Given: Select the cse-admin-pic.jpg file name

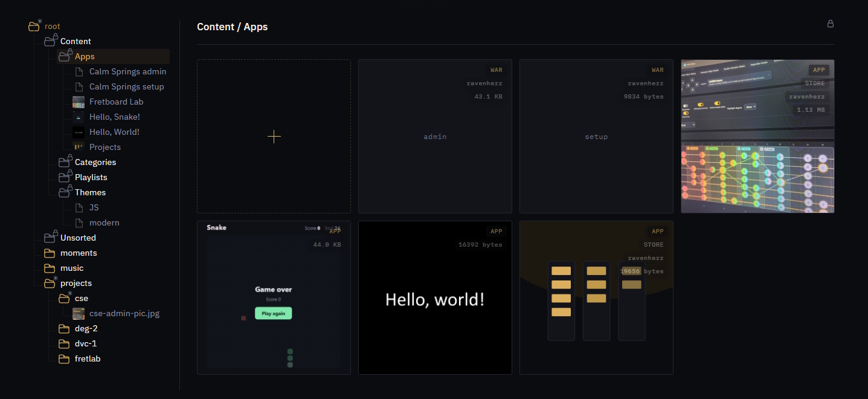Looking at the screenshot, I should (x=124, y=313).
